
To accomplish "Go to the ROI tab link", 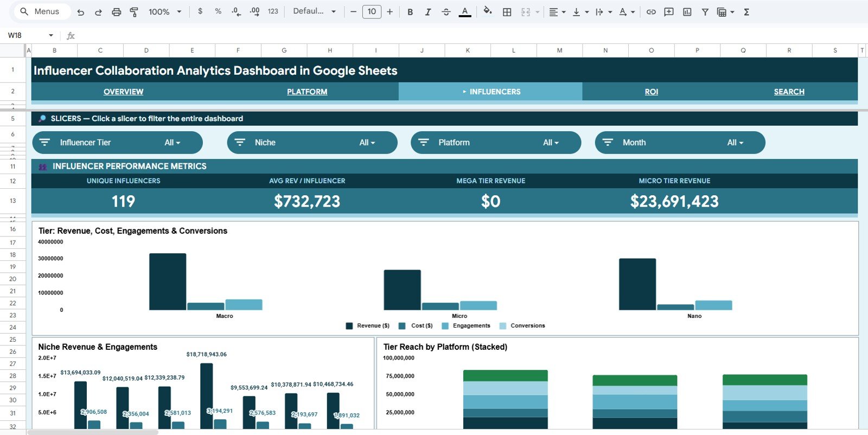I will (651, 92).
